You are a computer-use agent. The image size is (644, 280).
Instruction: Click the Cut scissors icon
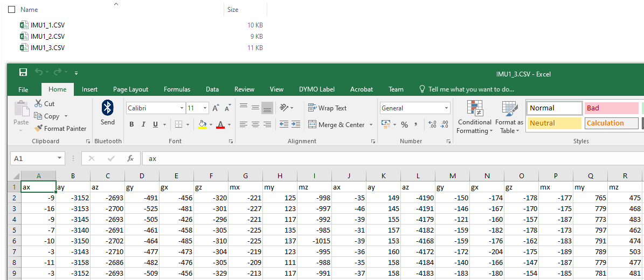pyautogui.click(x=38, y=103)
